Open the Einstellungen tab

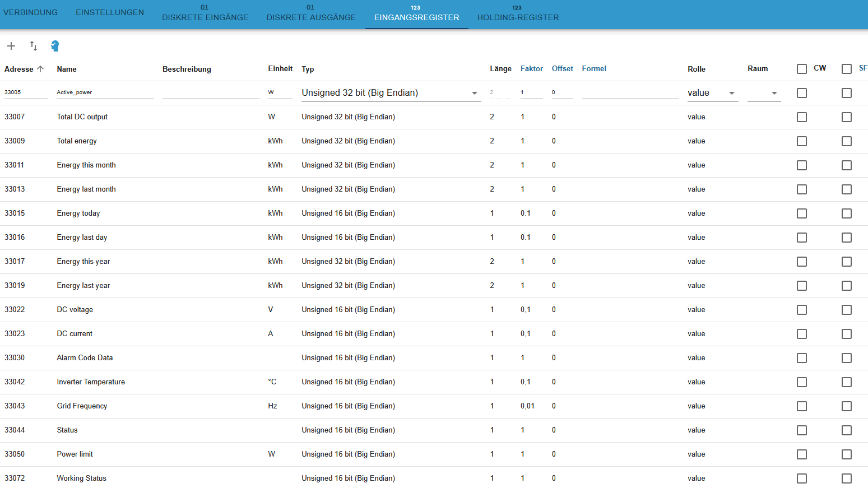point(110,12)
